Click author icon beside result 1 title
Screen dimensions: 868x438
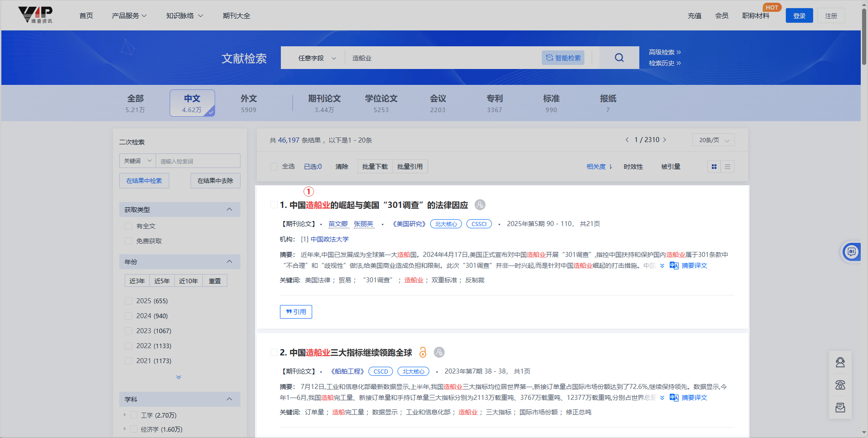point(480,205)
